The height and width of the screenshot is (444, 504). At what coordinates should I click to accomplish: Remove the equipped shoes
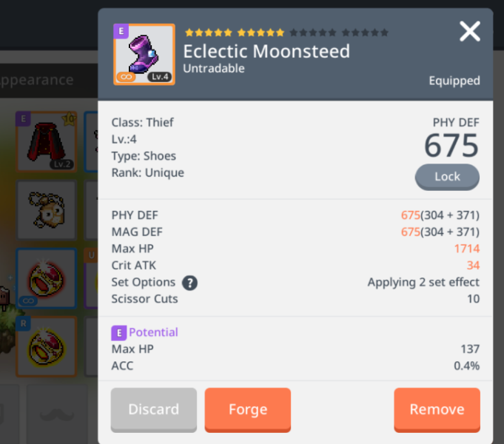pos(437,410)
